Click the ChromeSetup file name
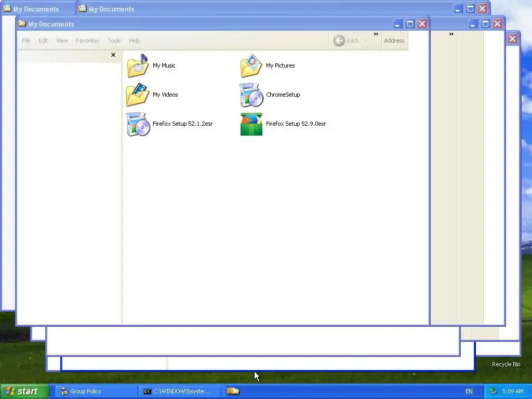Screen dimensions: 532x399 (283, 95)
